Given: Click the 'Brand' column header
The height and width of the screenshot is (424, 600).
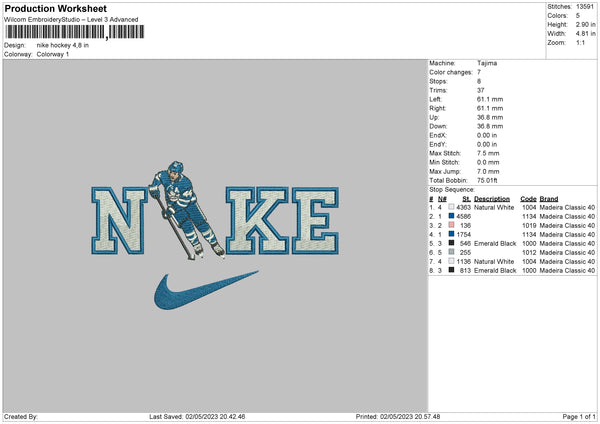Looking at the screenshot, I should click(x=549, y=199).
